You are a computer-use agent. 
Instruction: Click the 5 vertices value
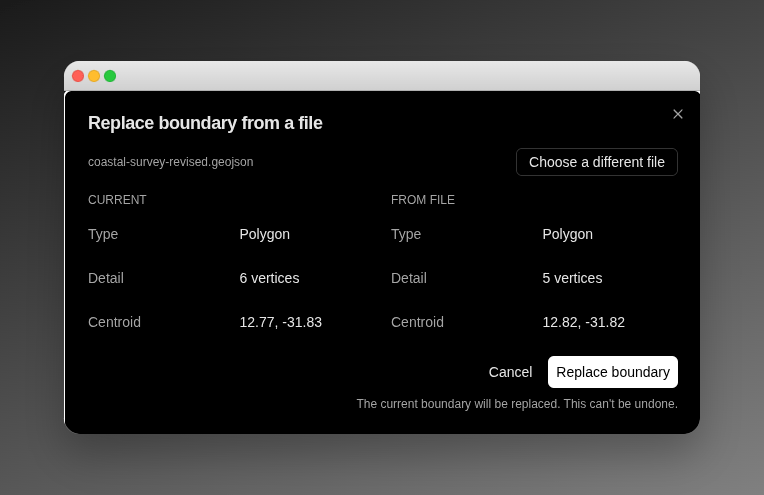pos(573,278)
